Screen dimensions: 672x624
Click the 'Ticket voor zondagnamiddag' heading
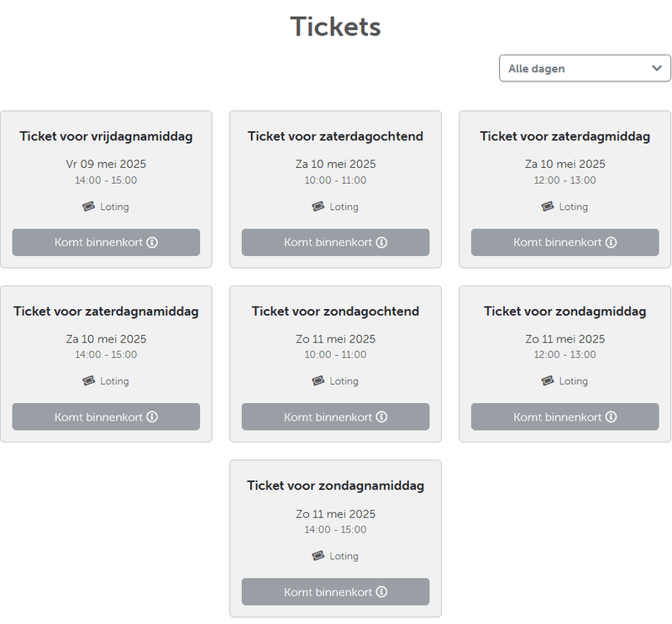pos(335,486)
